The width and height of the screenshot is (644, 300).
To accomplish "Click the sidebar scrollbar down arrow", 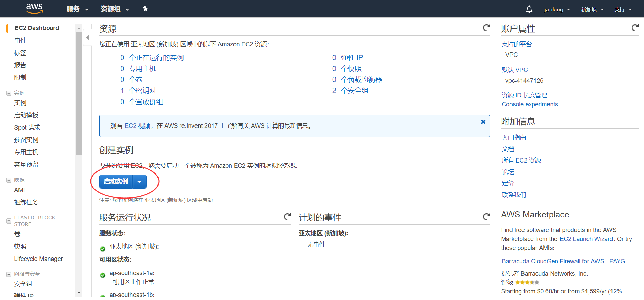I will pos(79,293).
